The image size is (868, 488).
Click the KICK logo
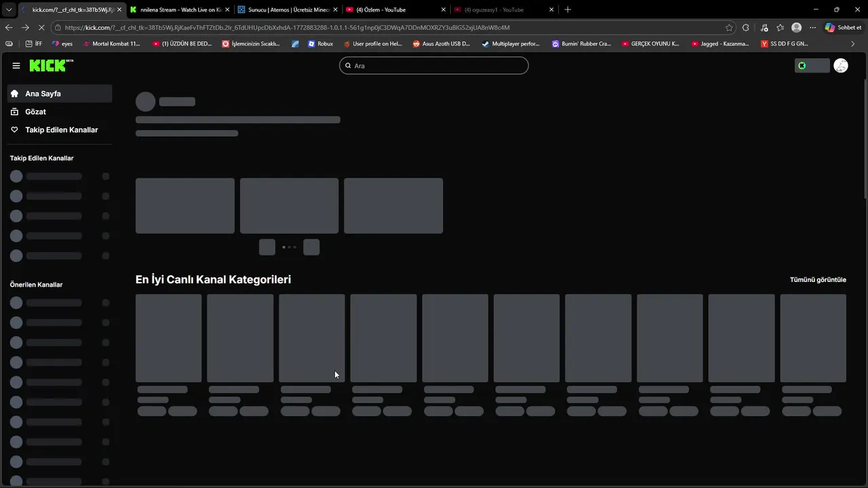coord(51,66)
